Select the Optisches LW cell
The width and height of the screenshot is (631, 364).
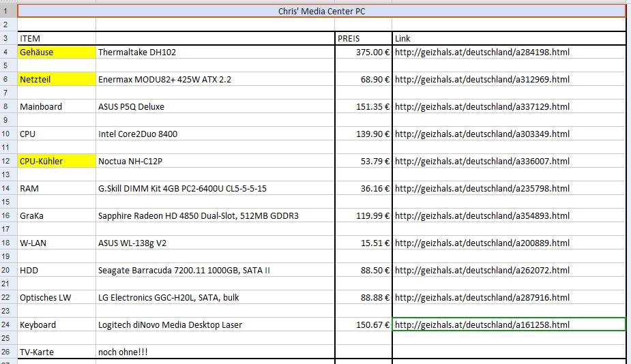coord(57,298)
